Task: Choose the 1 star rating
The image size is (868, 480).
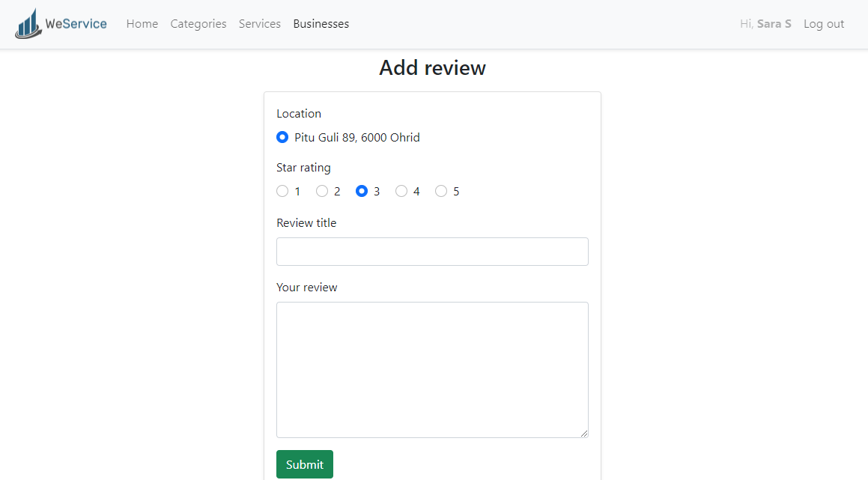Action: pyautogui.click(x=282, y=192)
